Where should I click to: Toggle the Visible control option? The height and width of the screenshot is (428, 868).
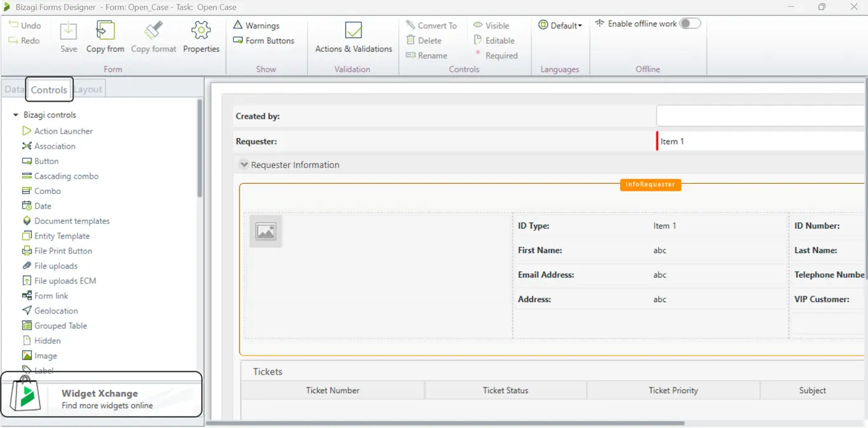[491, 25]
